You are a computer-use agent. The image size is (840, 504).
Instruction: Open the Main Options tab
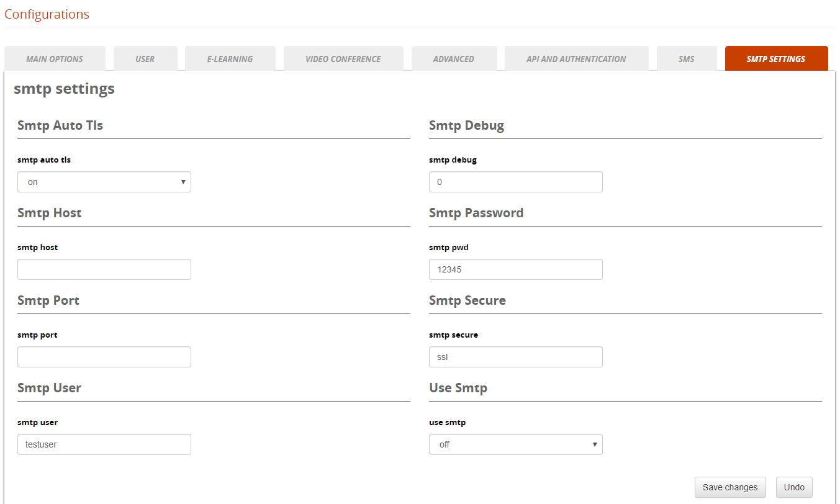click(55, 59)
